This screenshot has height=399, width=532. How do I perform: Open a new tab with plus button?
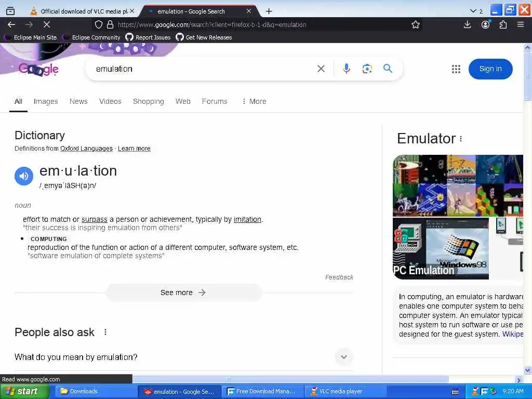click(269, 11)
